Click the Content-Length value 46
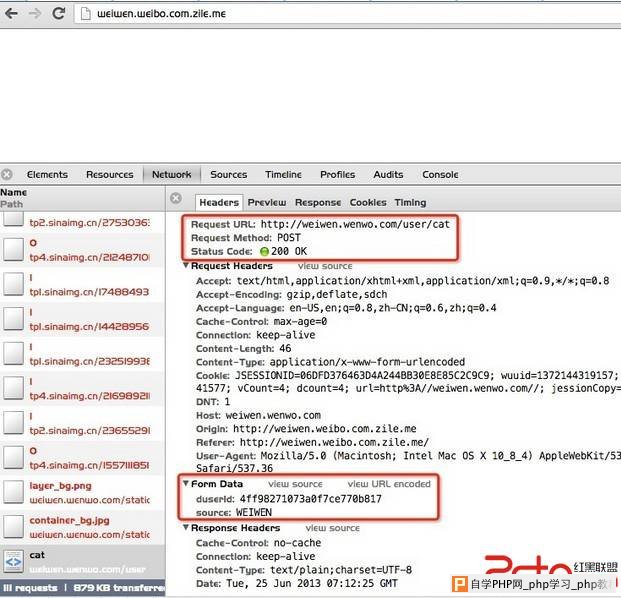This screenshot has width=621, height=598. point(285,349)
